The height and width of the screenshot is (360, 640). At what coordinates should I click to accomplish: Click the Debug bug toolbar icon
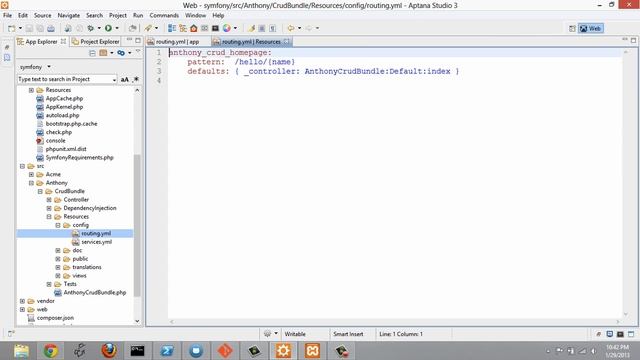(91, 28)
